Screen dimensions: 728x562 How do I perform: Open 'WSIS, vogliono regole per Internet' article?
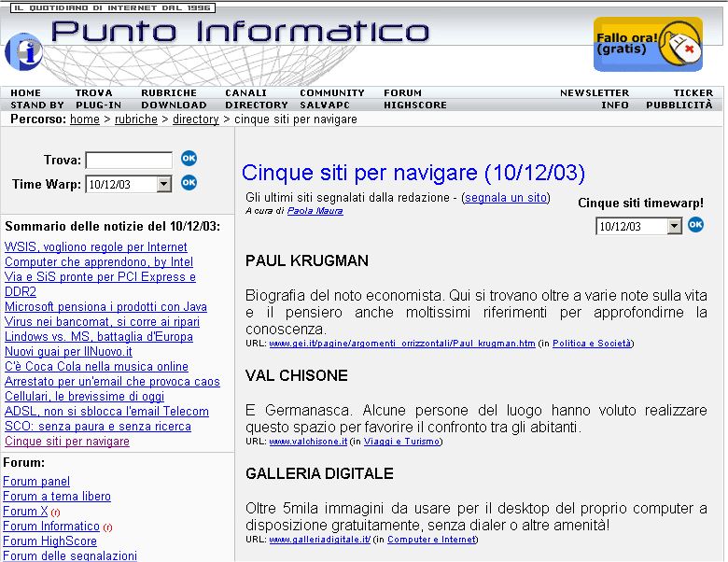(95, 246)
